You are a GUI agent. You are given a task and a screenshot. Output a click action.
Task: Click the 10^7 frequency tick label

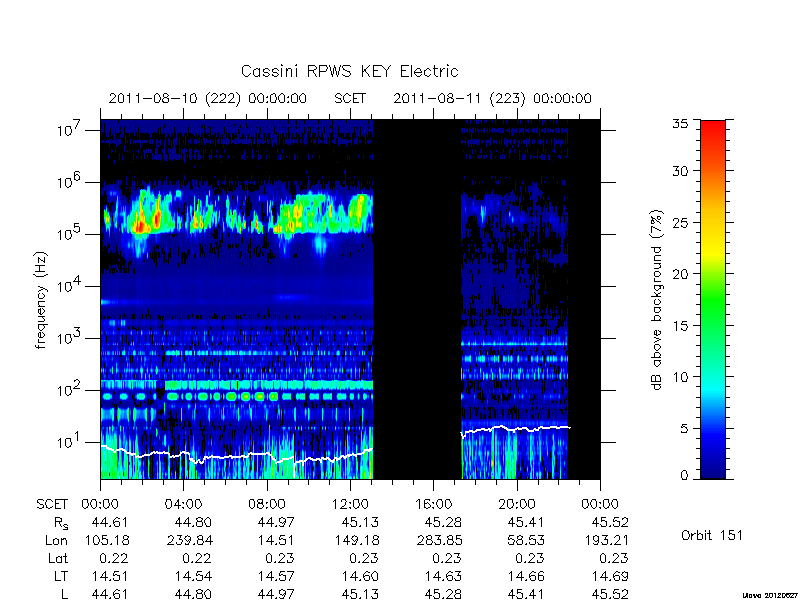pyautogui.click(x=69, y=129)
